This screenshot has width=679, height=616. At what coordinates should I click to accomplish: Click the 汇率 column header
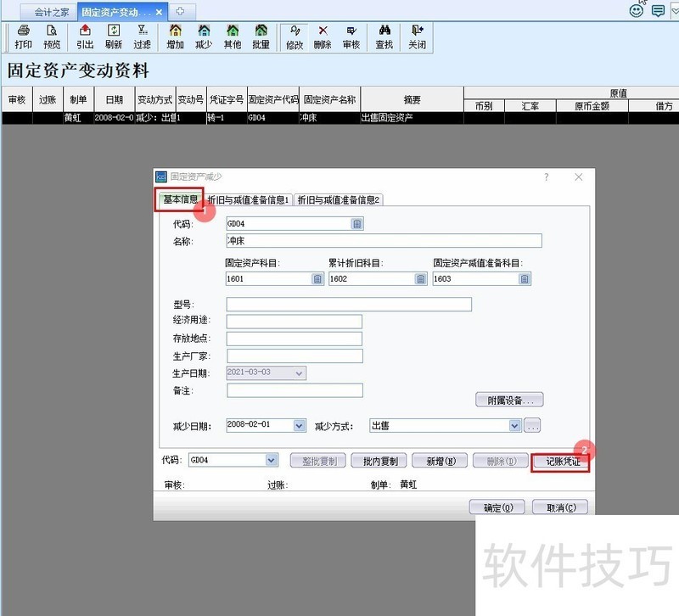click(x=530, y=106)
